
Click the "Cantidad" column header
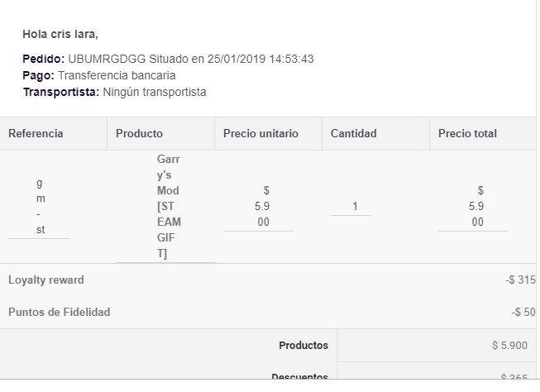click(x=353, y=133)
